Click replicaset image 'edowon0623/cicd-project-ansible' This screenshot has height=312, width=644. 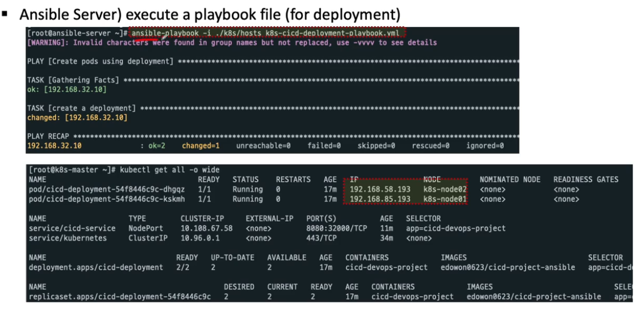[x=534, y=297]
